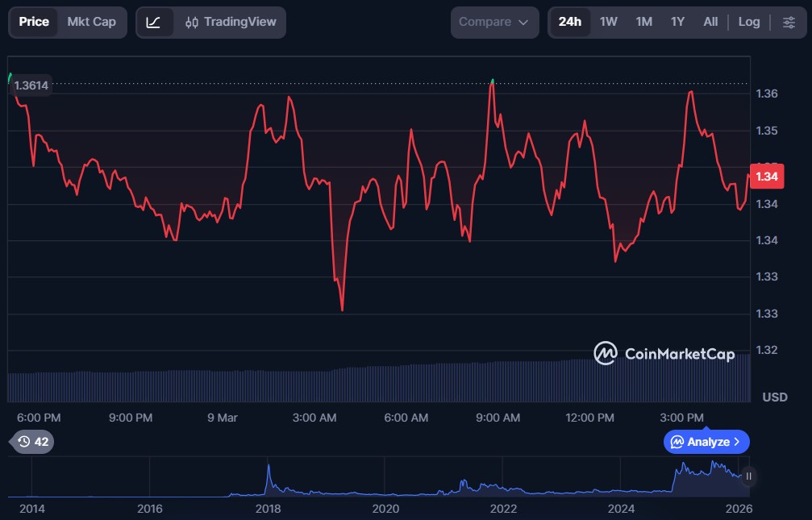
Task: Click the CoinMarketCap watermark logo
Action: 664,353
